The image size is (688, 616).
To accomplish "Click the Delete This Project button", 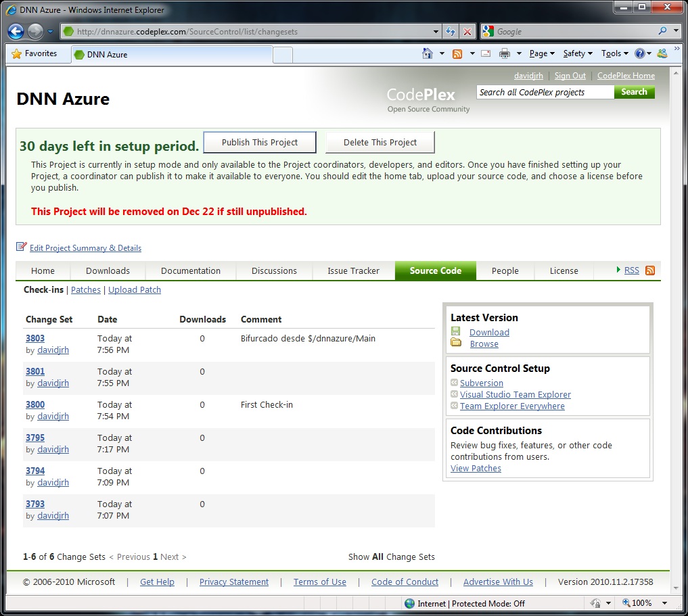I will [x=380, y=142].
